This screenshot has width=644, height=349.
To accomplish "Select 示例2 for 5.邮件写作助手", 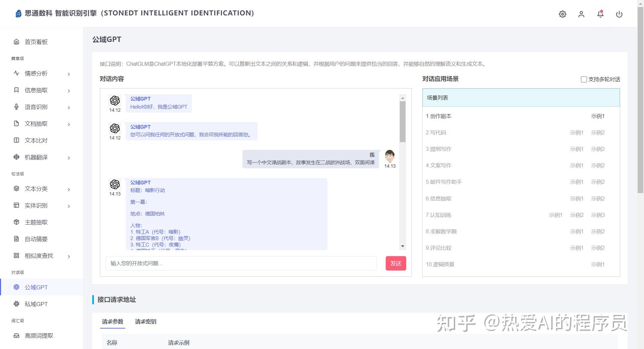I will tap(598, 182).
